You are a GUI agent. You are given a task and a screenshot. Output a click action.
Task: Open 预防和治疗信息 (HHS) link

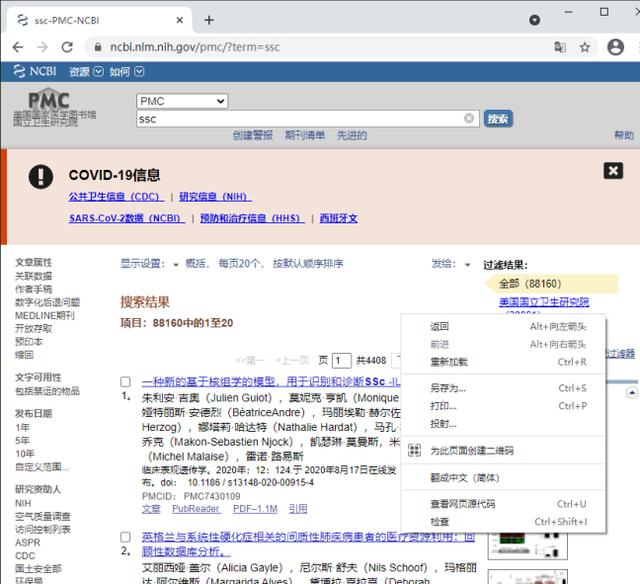coord(252,218)
